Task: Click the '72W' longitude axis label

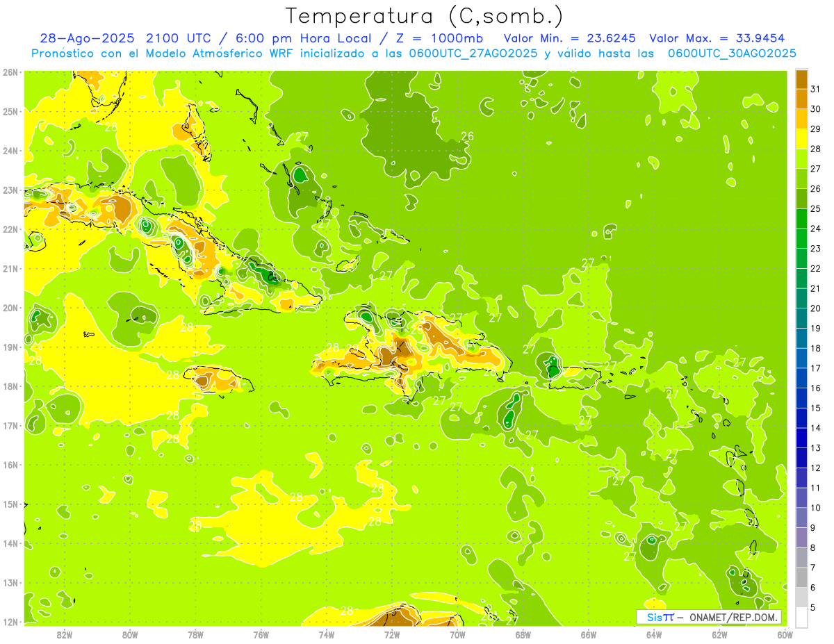Action: [392, 634]
